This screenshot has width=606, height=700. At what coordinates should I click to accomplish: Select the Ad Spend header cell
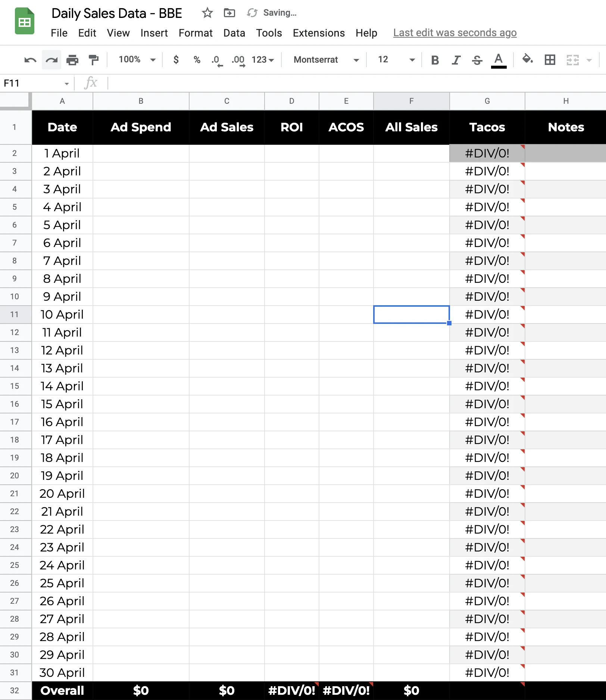(141, 127)
